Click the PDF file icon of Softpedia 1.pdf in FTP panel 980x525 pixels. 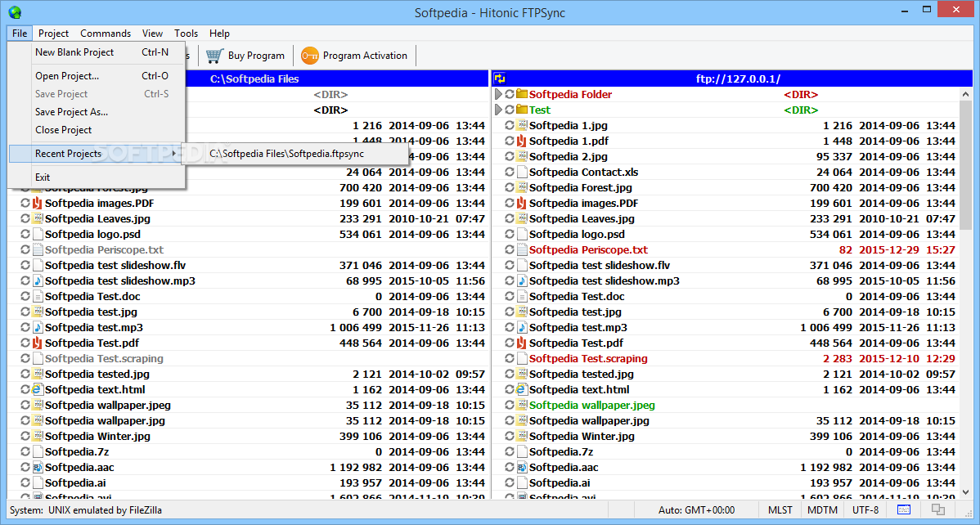[x=522, y=141]
